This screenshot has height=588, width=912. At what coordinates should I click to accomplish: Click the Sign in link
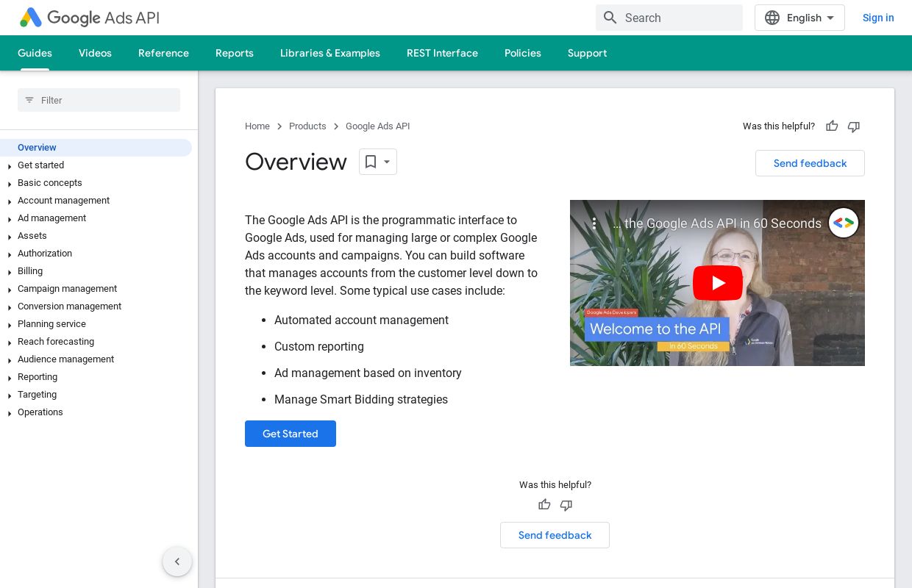coord(878,18)
